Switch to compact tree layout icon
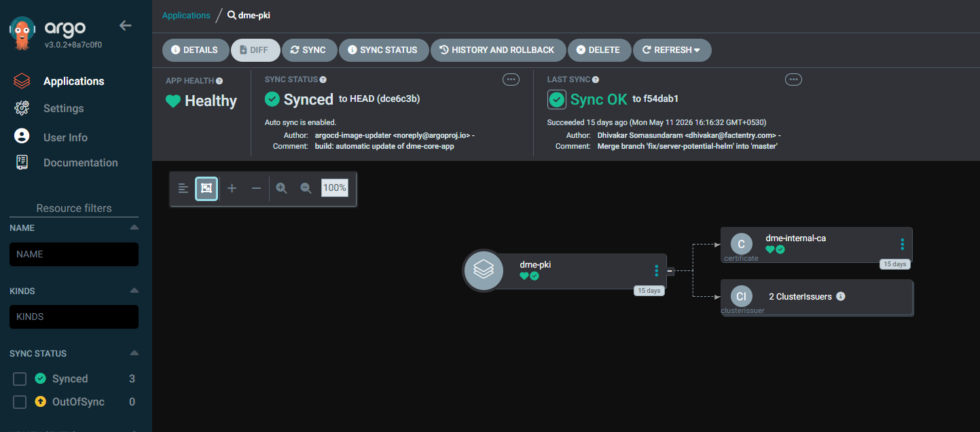 click(183, 188)
